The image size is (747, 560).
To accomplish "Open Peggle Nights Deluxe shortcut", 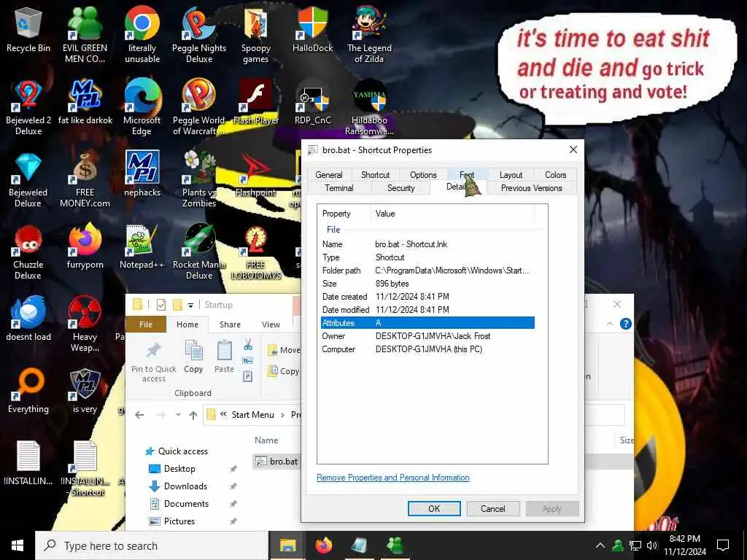I will coord(199,35).
